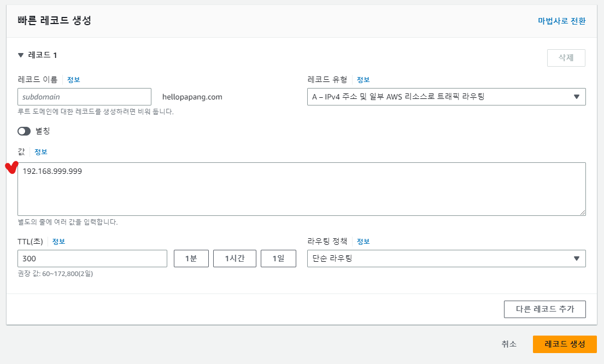Screen dimensions: 604x364
Task: Set TTL with the 1시간 button
Action: 234,259
